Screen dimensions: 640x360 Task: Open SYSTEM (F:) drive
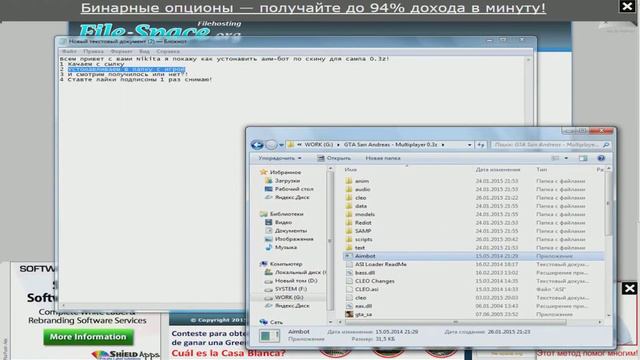pos(285,289)
